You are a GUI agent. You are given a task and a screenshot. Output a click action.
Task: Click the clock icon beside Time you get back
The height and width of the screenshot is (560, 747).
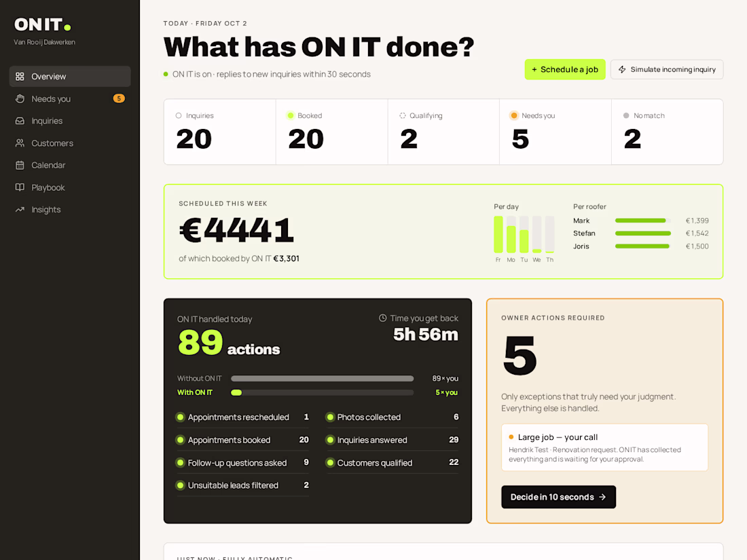pyautogui.click(x=382, y=318)
